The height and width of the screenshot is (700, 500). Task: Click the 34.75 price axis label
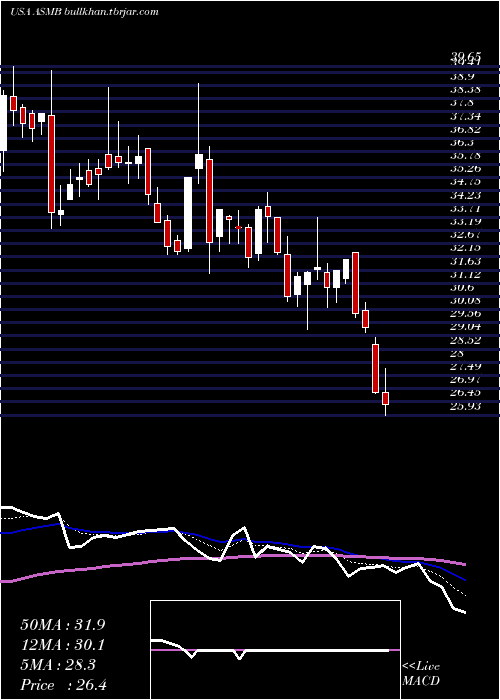tap(465, 181)
